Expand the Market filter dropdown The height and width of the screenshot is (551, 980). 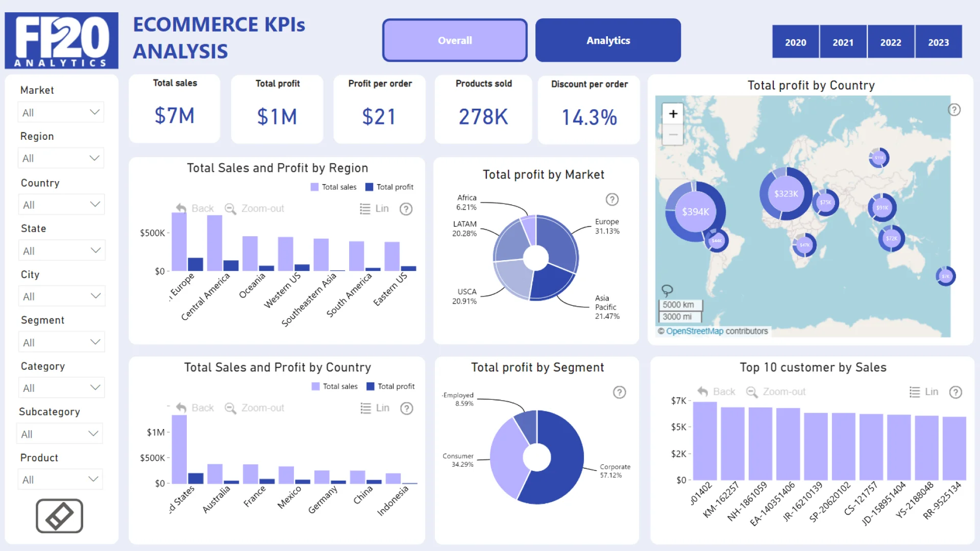click(61, 112)
